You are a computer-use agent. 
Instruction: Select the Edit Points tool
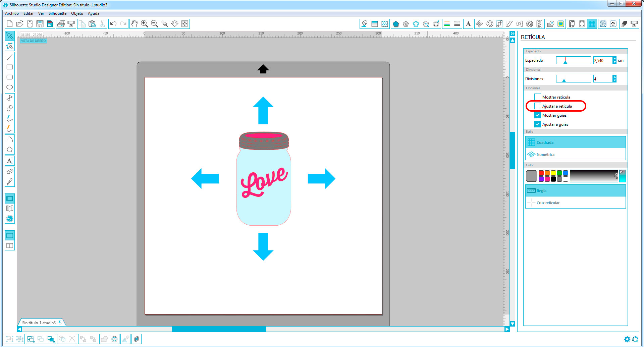pos(10,46)
